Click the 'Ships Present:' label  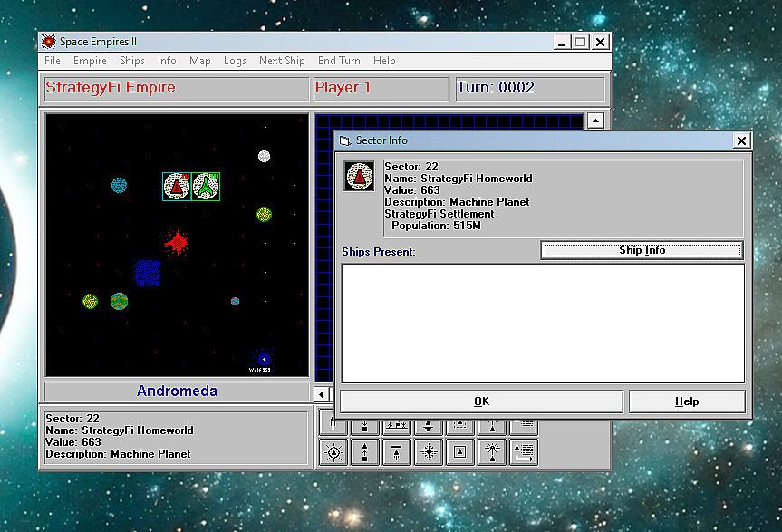379,252
